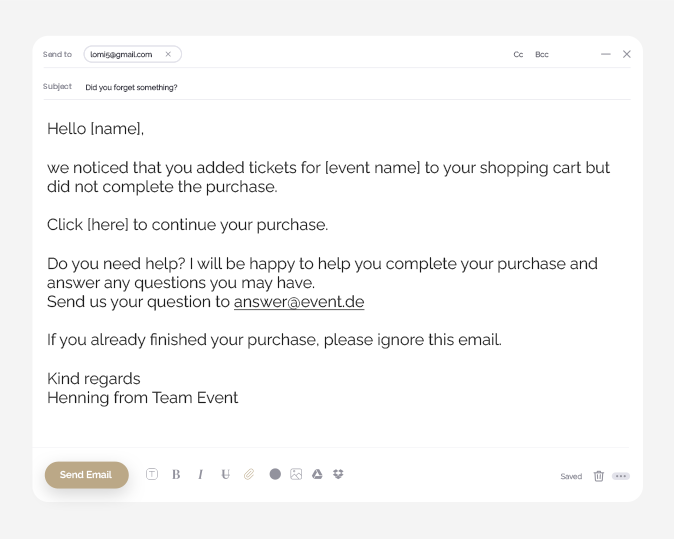Open the answer@event.de email link
674x539 pixels.
coord(299,302)
